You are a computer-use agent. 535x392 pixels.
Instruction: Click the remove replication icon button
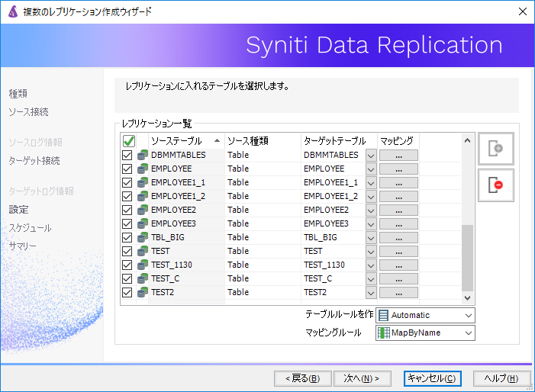[496, 185]
